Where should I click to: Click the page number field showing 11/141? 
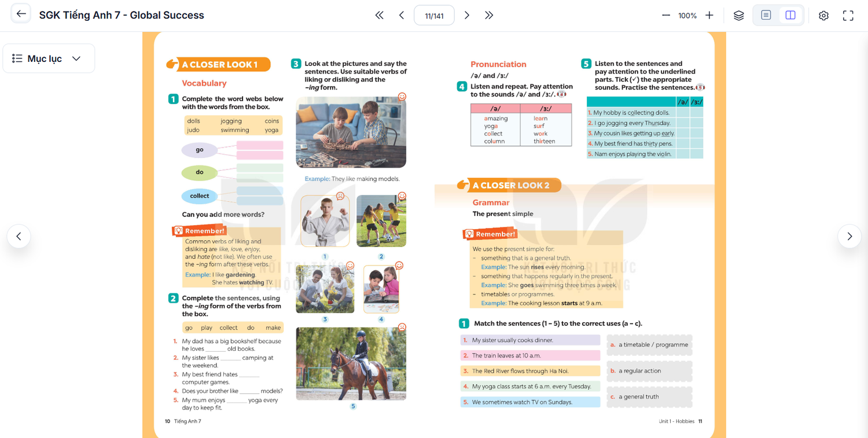coord(434,15)
